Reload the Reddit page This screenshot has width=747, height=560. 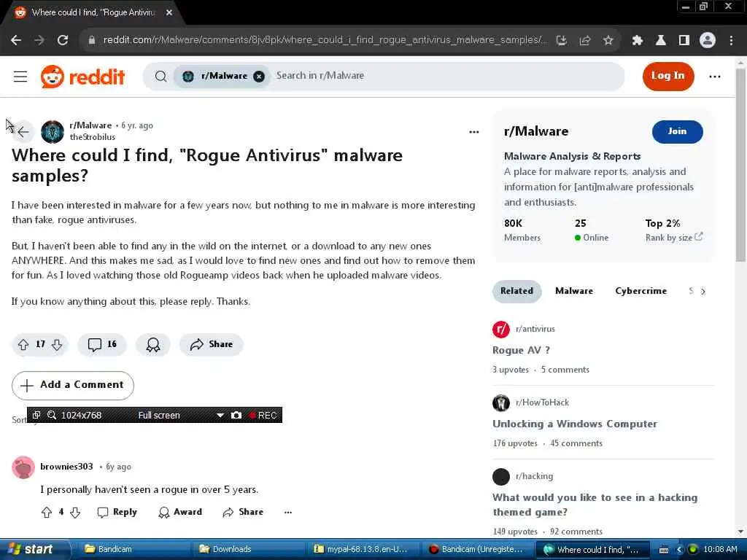[63, 41]
